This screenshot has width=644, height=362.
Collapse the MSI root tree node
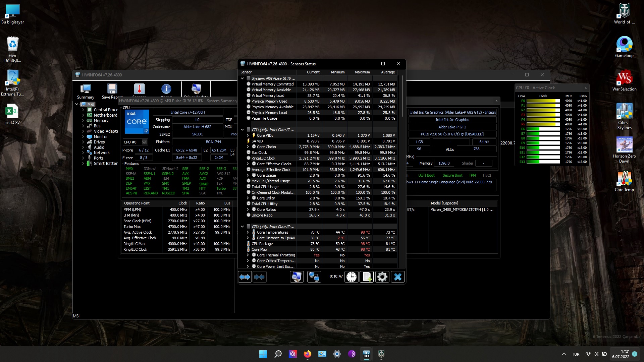pyautogui.click(x=76, y=104)
